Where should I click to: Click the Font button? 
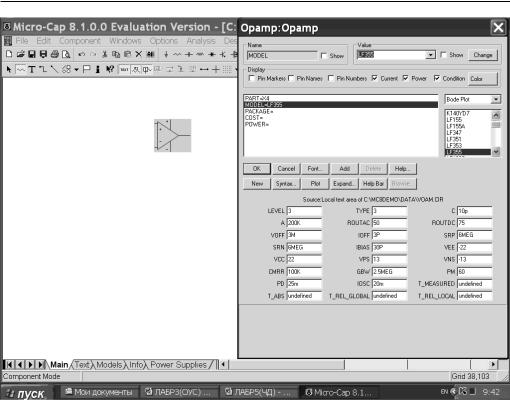[x=315, y=169]
